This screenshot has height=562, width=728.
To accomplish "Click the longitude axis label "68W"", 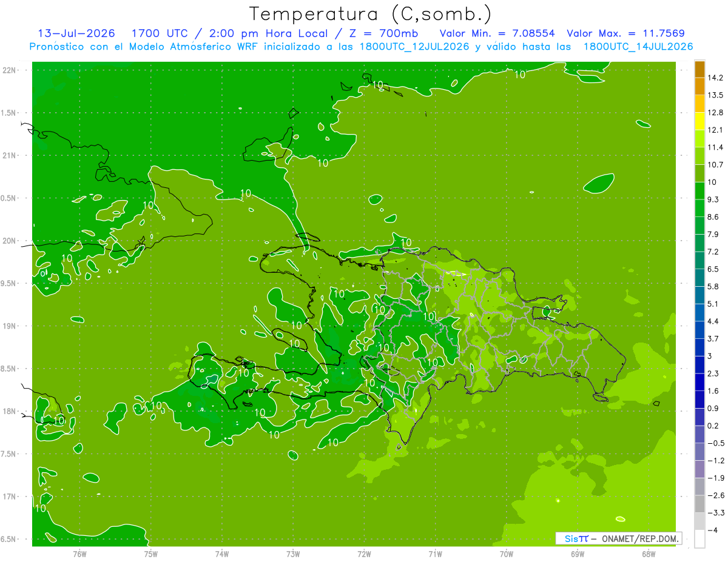I will 649,554.
